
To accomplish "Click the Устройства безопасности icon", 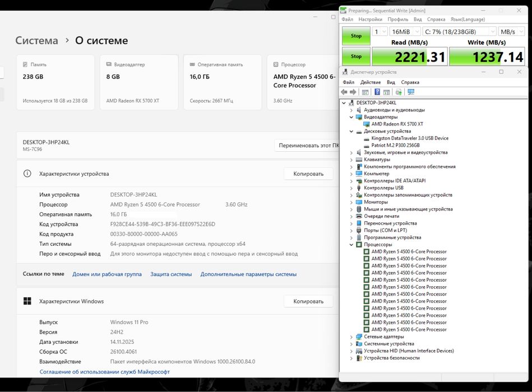I will [x=359, y=358].
